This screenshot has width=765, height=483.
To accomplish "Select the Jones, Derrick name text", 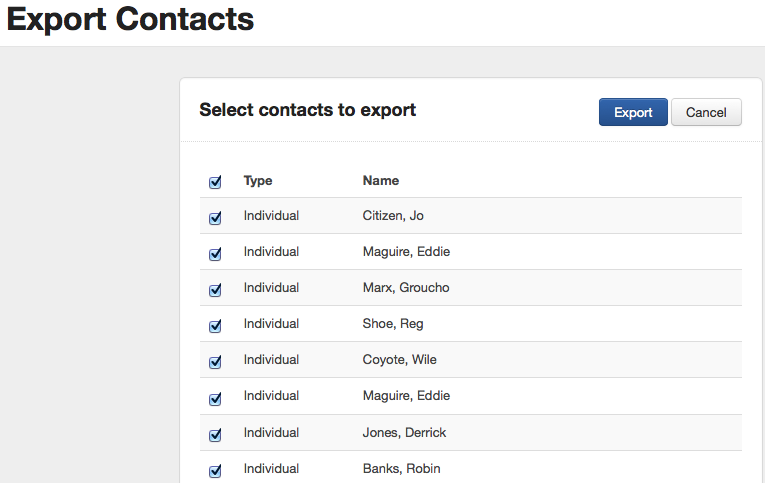I will pyautogui.click(x=404, y=433).
